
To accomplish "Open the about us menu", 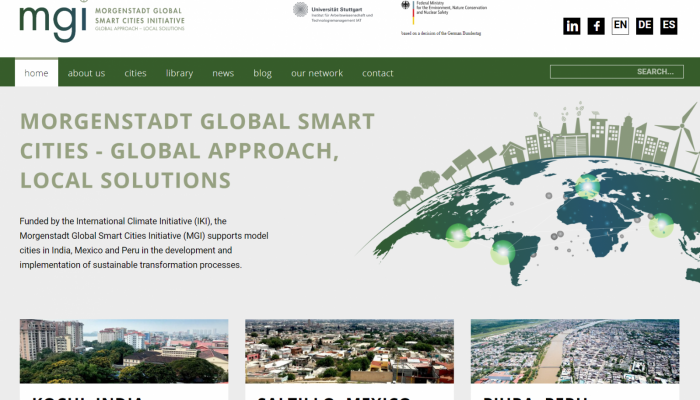I will tap(86, 73).
